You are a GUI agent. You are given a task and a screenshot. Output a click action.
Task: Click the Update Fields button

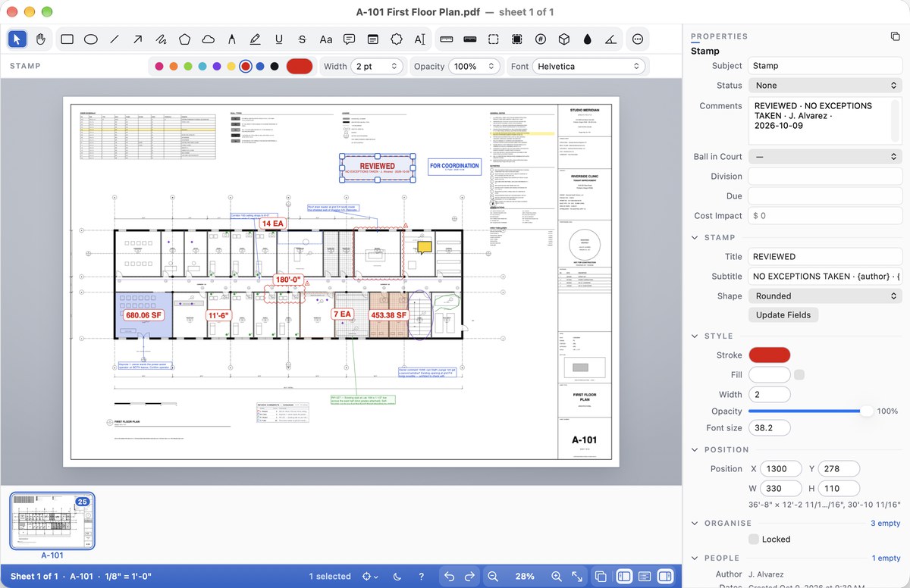point(783,315)
